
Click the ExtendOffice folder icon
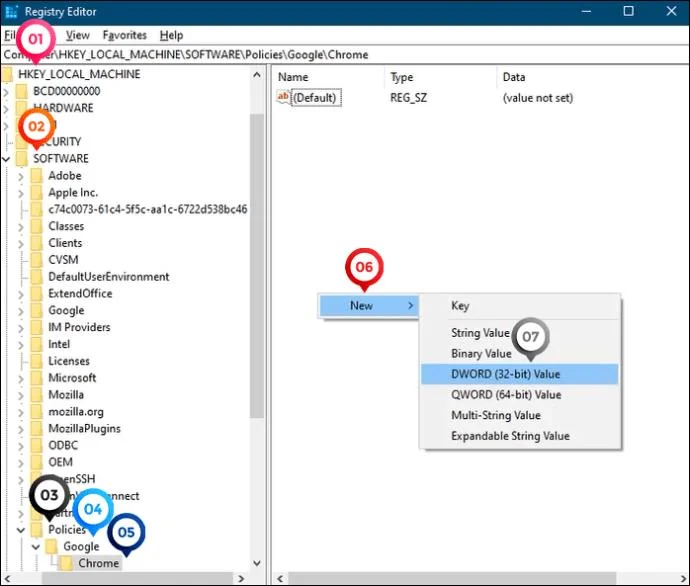pos(37,294)
